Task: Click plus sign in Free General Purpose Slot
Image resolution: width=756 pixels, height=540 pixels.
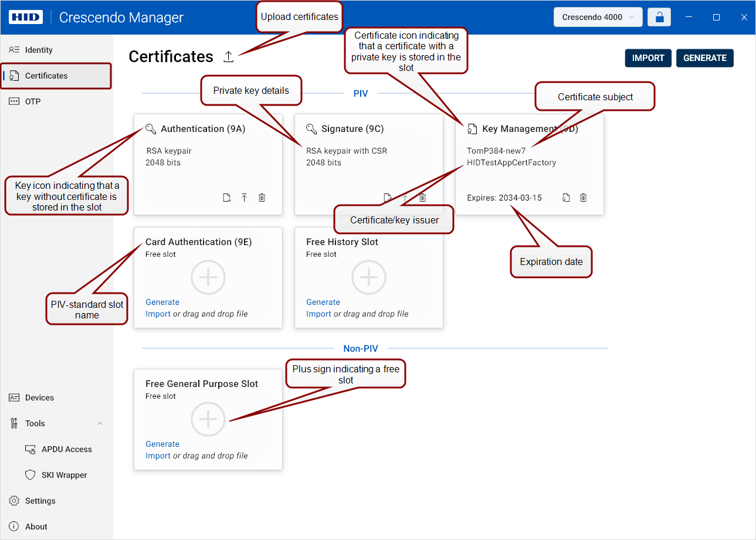Action: tap(208, 419)
